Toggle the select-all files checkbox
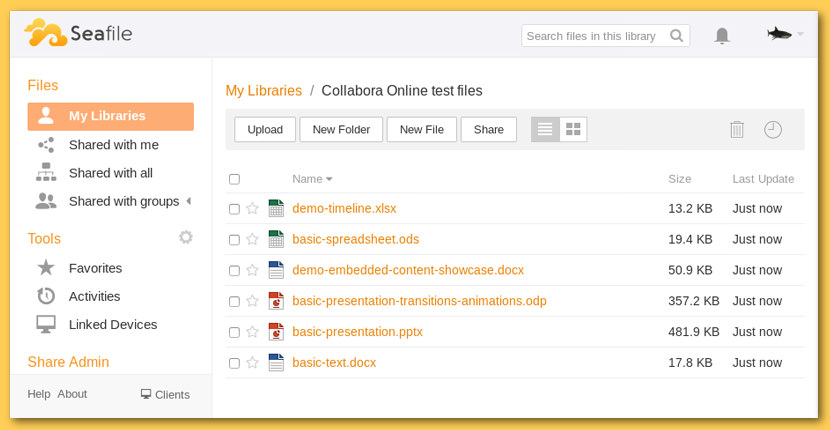 coord(234,179)
